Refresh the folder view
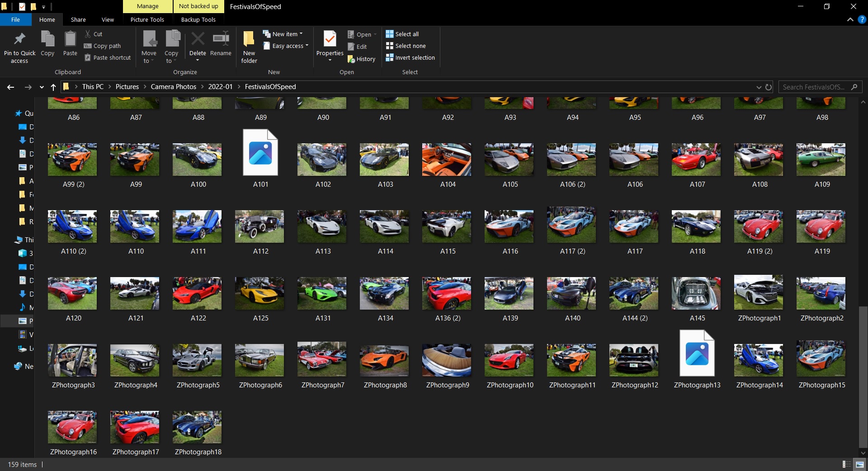The image size is (868, 471). 769,87
